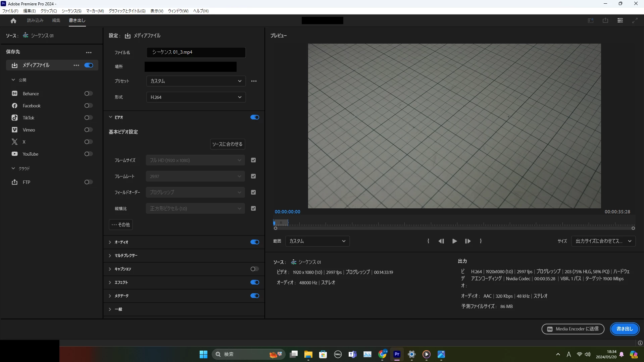Uncheck フレームサイズ match source checkbox
The width and height of the screenshot is (644, 362).
pyautogui.click(x=253, y=160)
